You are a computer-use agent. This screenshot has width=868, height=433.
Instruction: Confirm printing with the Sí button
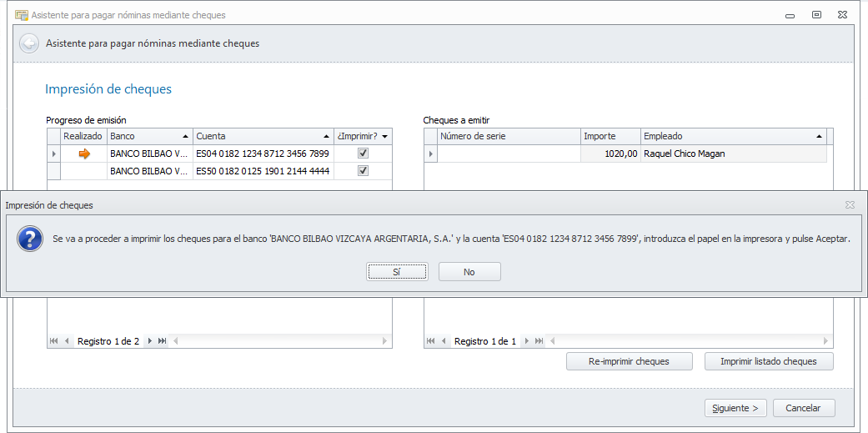396,272
